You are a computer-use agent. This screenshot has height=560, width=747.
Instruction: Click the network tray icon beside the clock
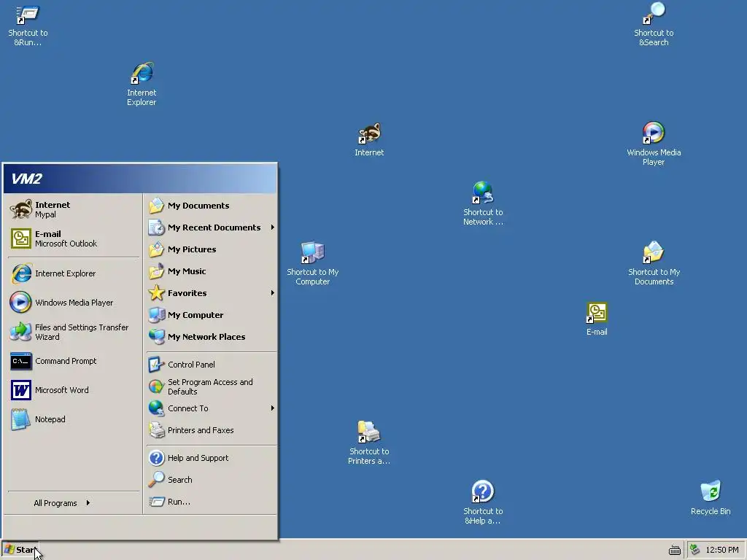tap(695, 550)
